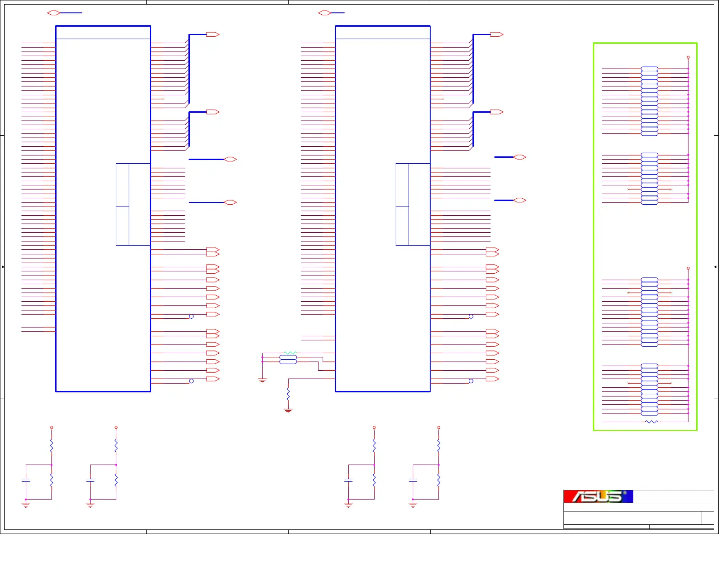Click the hexagonal port above the left IC block

pos(54,13)
